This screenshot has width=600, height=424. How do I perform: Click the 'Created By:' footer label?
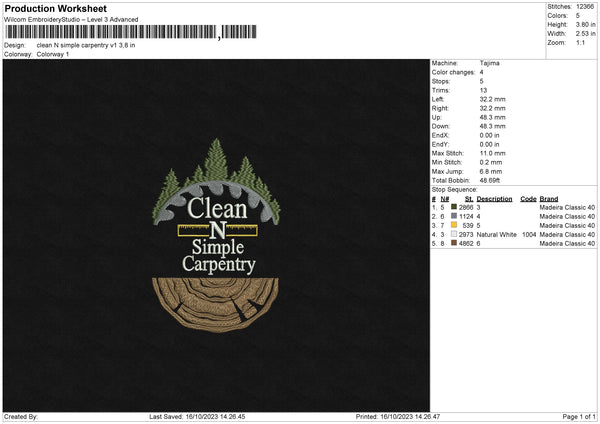tap(21, 417)
